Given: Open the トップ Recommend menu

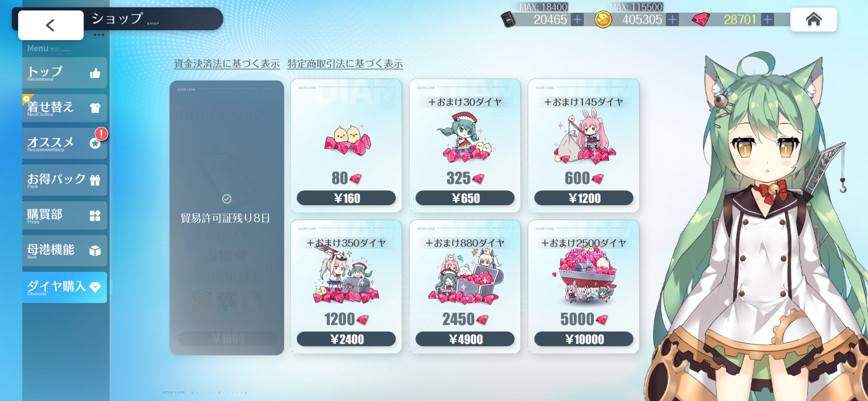Looking at the screenshot, I should tap(65, 73).
